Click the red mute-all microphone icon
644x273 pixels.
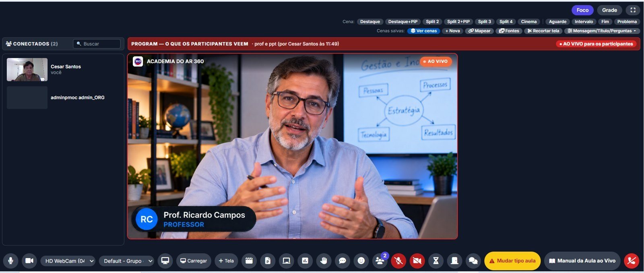[398, 261]
